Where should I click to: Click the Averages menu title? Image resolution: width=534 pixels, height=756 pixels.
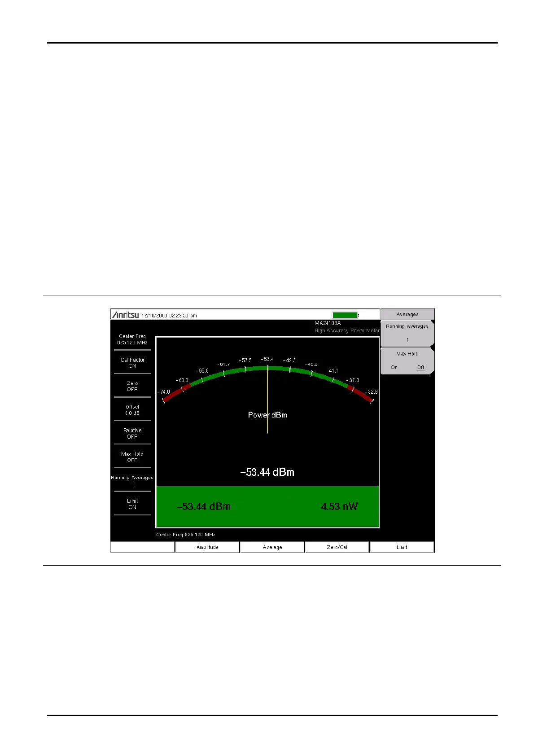tap(407, 314)
